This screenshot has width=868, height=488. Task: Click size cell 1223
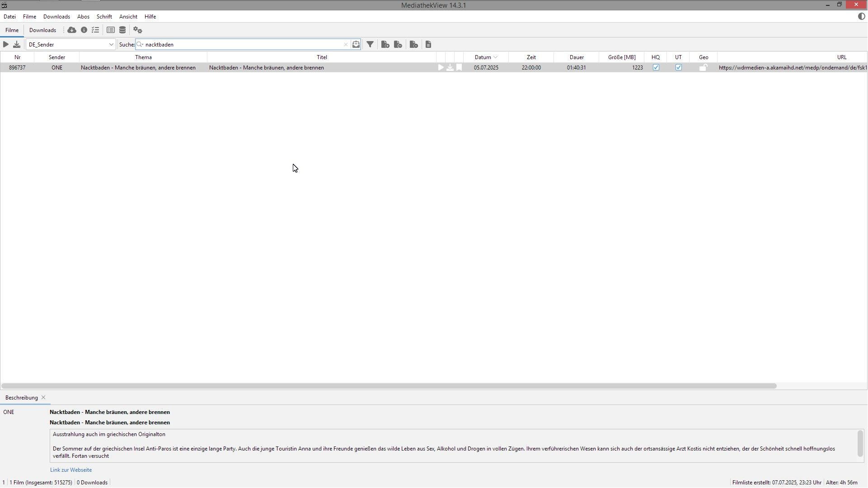click(622, 68)
